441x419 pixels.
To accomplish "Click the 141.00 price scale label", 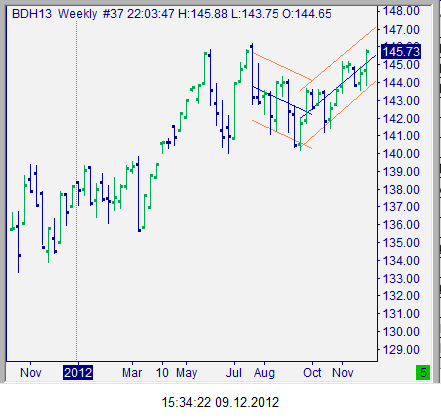I will coord(401,136).
